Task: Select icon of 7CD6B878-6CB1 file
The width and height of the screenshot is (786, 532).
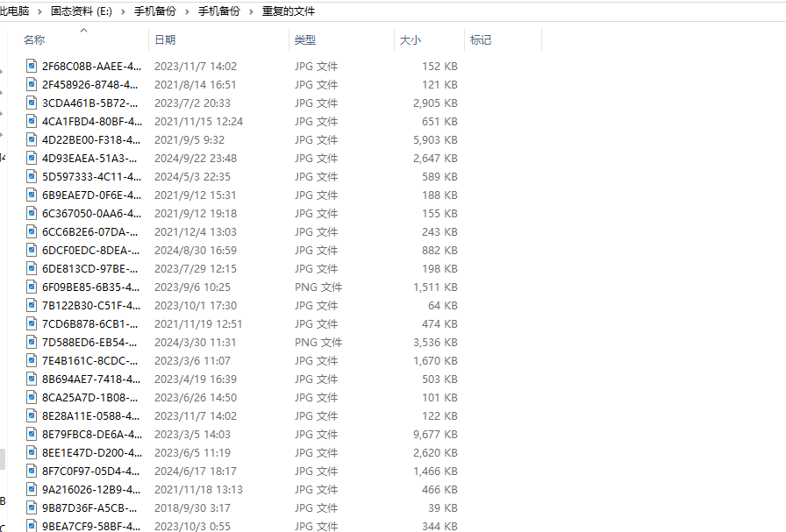Action: pos(32,323)
